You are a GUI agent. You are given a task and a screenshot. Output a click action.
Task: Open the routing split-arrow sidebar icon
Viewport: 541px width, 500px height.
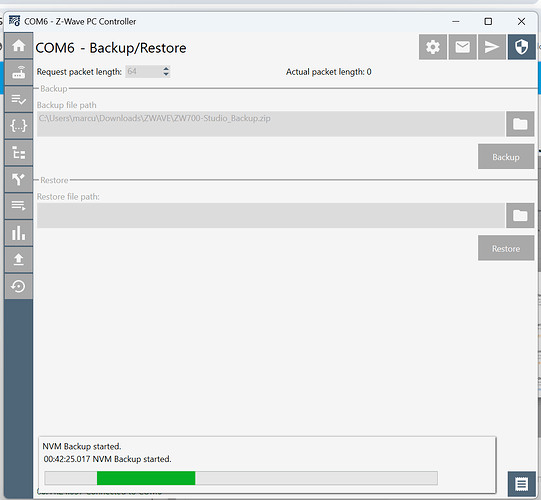(x=19, y=179)
